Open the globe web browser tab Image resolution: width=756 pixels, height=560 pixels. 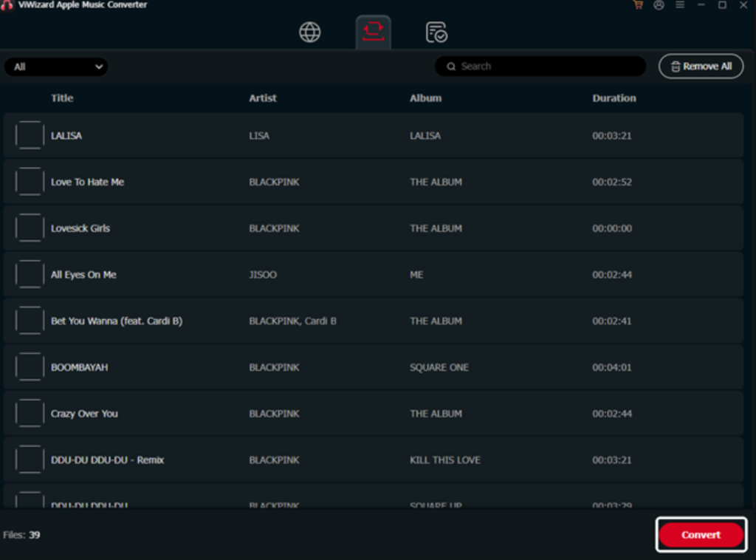tap(309, 33)
